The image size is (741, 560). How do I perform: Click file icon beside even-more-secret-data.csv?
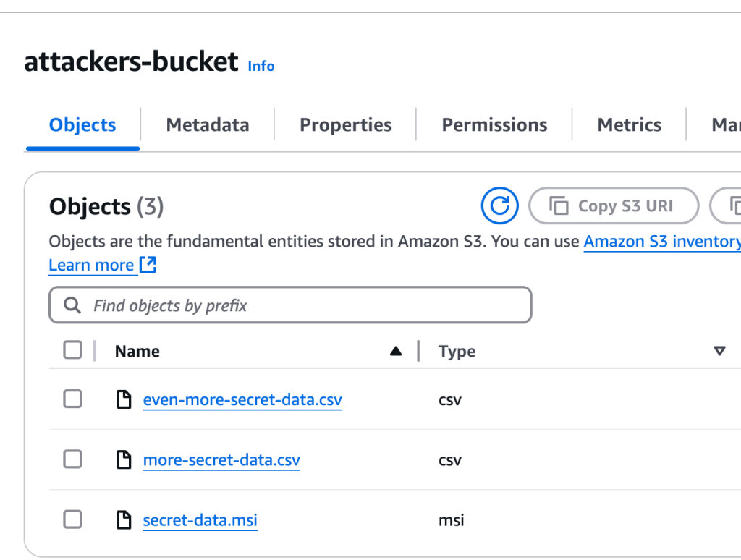click(124, 399)
